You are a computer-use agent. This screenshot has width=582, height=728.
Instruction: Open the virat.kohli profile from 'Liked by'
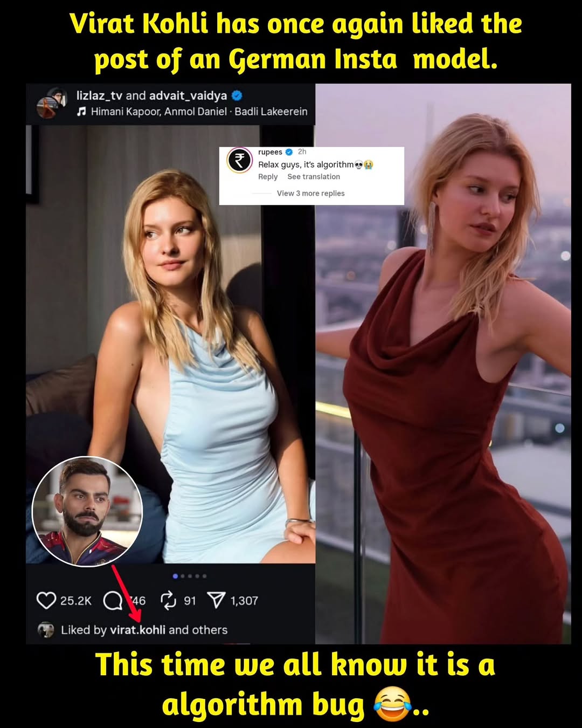coord(137,630)
